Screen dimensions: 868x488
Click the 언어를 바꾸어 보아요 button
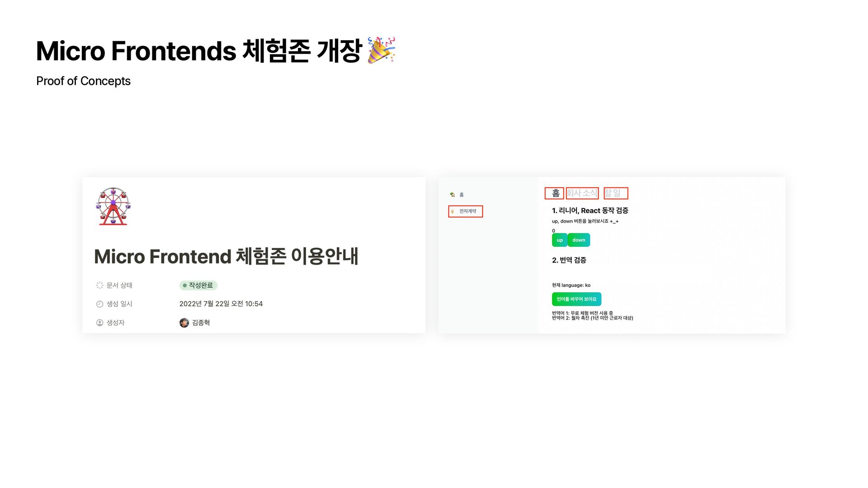(x=576, y=299)
